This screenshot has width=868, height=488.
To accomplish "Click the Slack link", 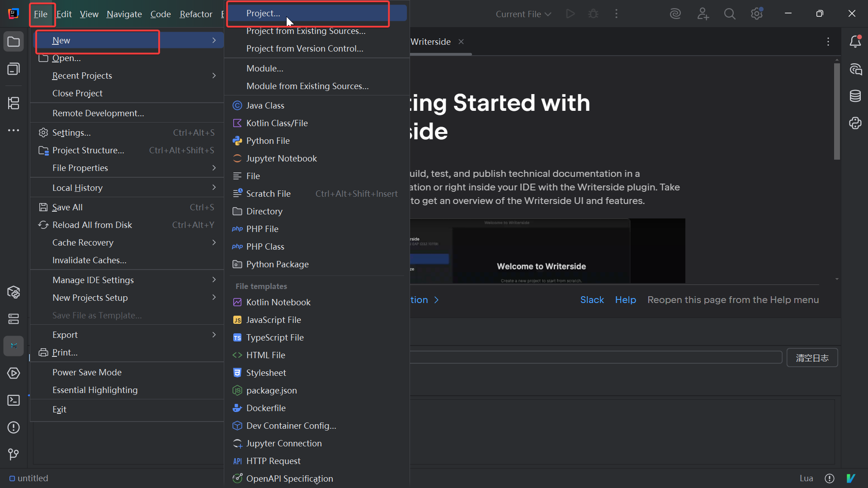I will coord(592,300).
